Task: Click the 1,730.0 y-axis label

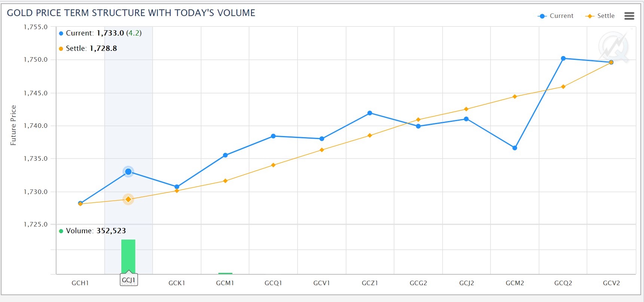Action: pos(36,192)
